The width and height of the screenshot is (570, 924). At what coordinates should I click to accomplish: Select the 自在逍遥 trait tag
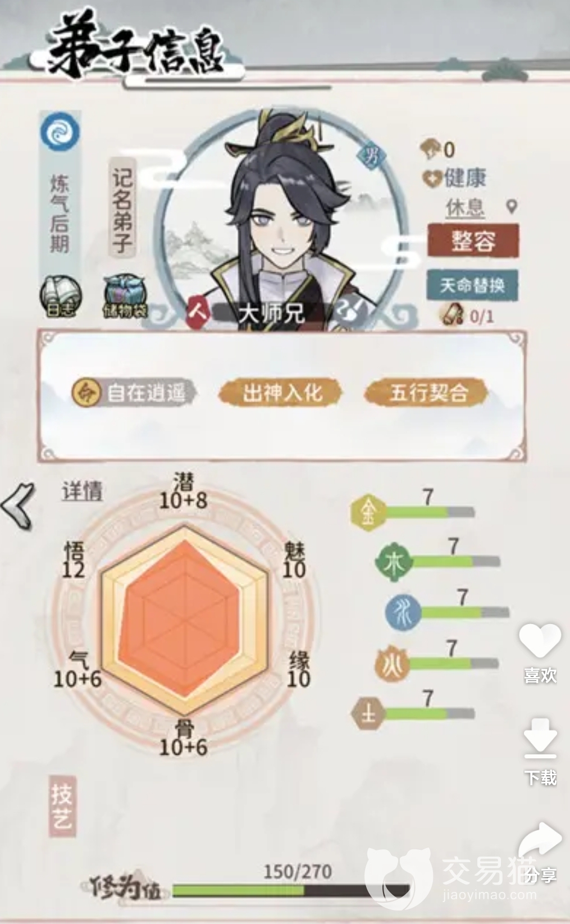[134, 392]
